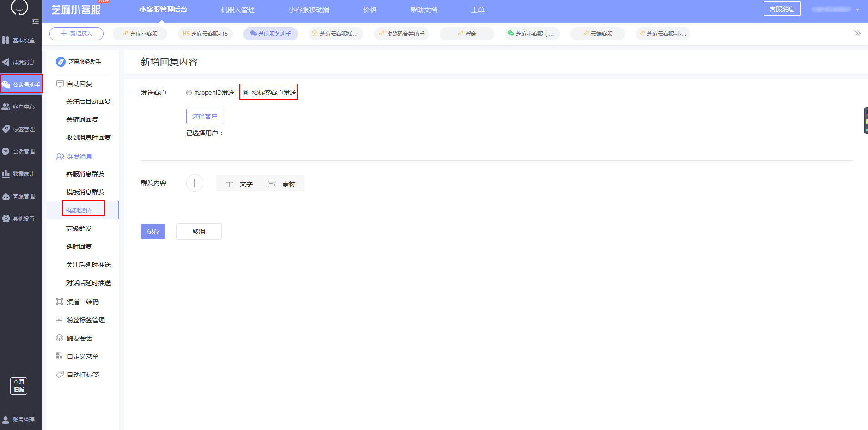Image resolution: width=868 pixels, height=430 pixels.
Task: Select 公众号助手 in dark sidebar
Action: 21,84
